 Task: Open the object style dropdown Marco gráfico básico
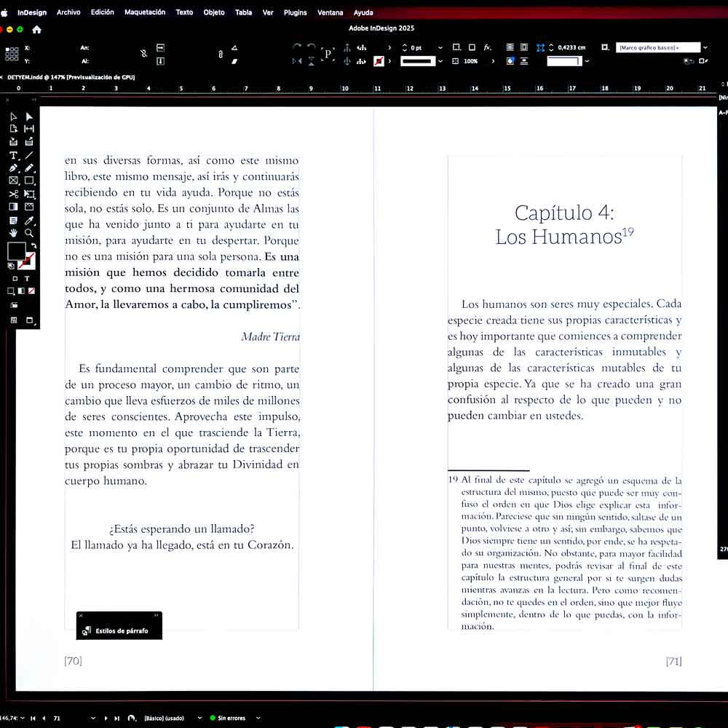click(x=705, y=47)
